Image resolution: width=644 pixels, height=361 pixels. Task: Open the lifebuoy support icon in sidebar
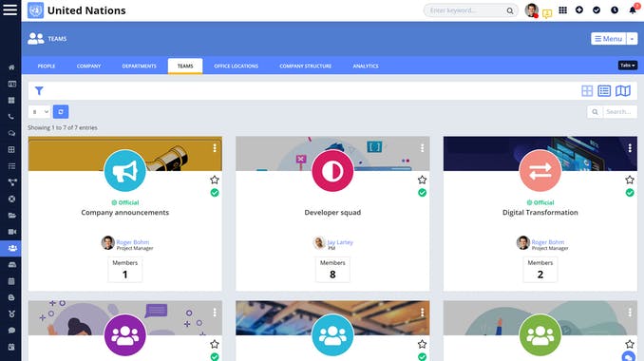pyautogui.click(x=11, y=199)
